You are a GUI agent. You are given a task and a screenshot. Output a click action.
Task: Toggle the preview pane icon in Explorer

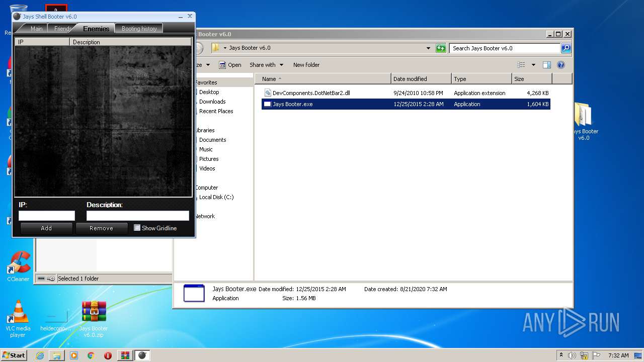547,65
